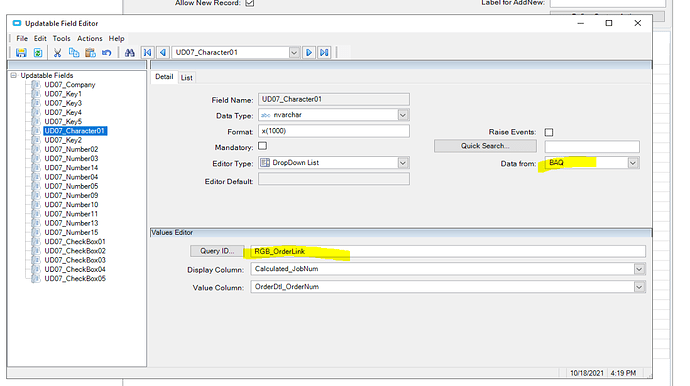Select UD07_CheckBox02 tree item

pyautogui.click(x=75, y=251)
